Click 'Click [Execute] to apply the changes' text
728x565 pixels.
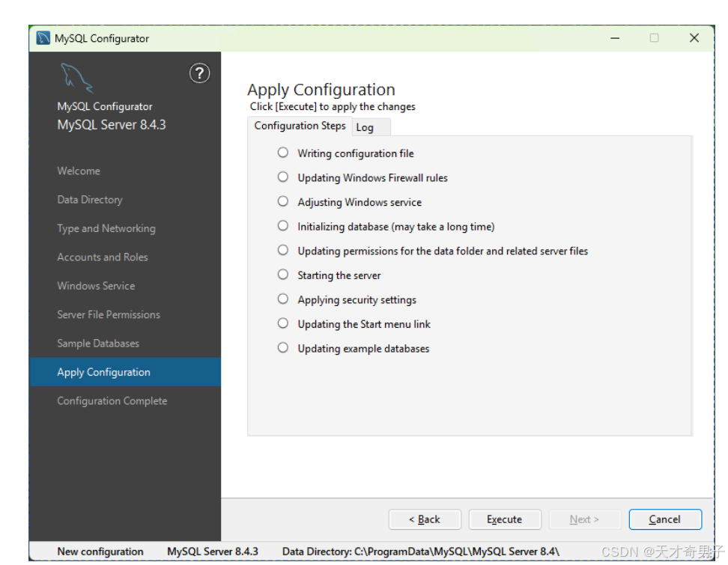[333, 107]
